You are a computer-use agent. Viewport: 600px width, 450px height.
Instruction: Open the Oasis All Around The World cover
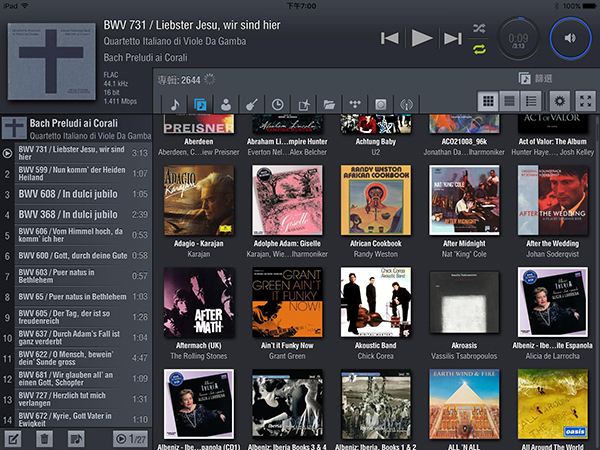tap(553, 404)
